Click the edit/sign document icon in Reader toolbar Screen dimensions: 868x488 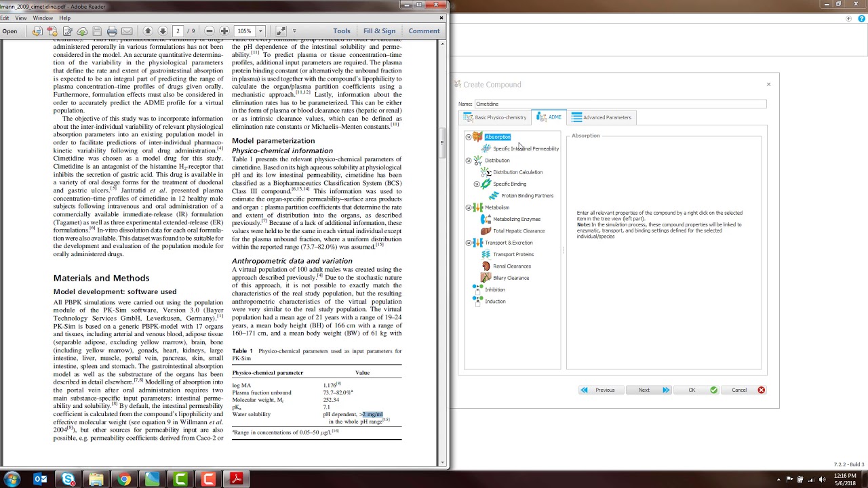68,31
